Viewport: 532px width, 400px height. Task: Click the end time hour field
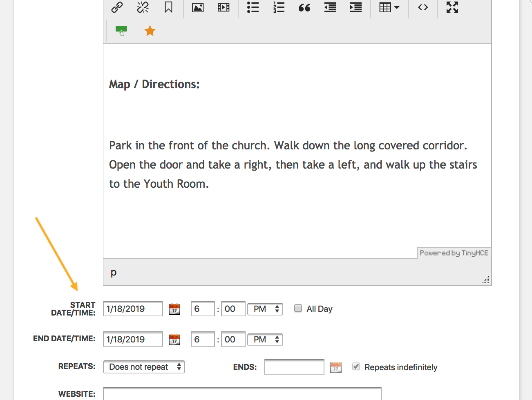click(x=203, y=339)
